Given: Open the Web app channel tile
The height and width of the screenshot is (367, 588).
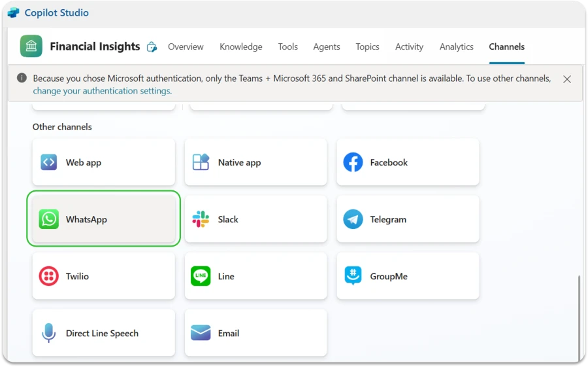Looking at the screenshot, I should 103,162.
